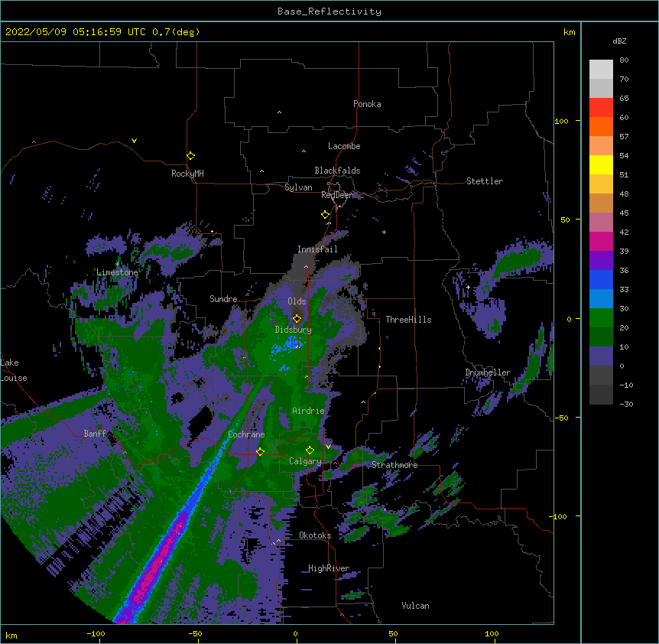Click the yellow v marker northwest of RockyMH
Image resolution: width=659 pixels, height=644 pixels.
point(134,141)
